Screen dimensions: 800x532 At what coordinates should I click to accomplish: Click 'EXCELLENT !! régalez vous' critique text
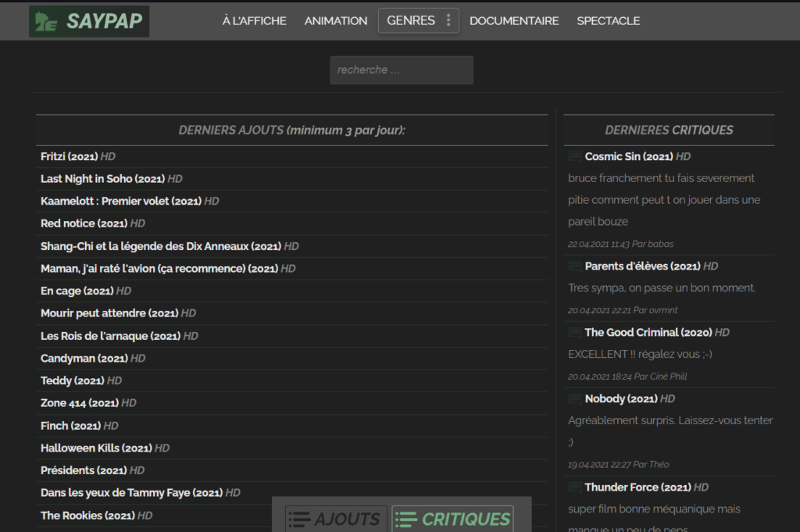[x=640, y=355]
